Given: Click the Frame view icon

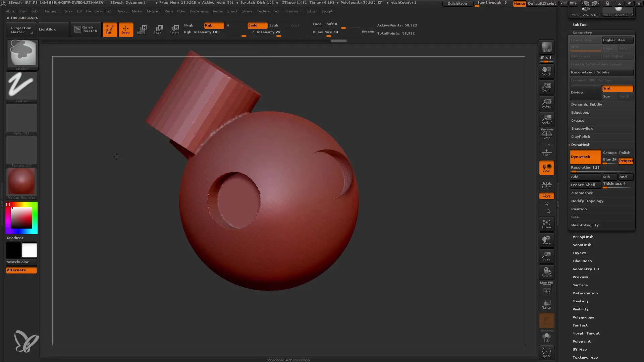Looking at the screenshot, I should [x=547, y=224].
